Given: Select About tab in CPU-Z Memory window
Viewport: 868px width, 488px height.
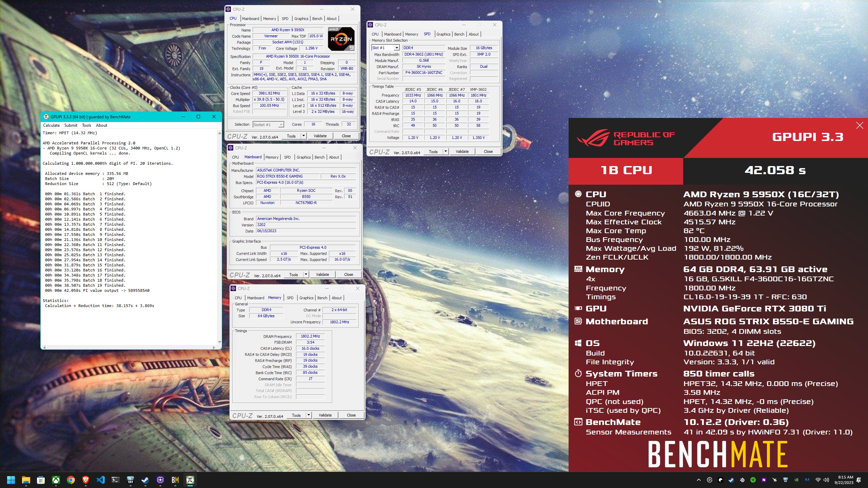Looking at the screenshot, I should pyautogui.click(x=337, y=298).
